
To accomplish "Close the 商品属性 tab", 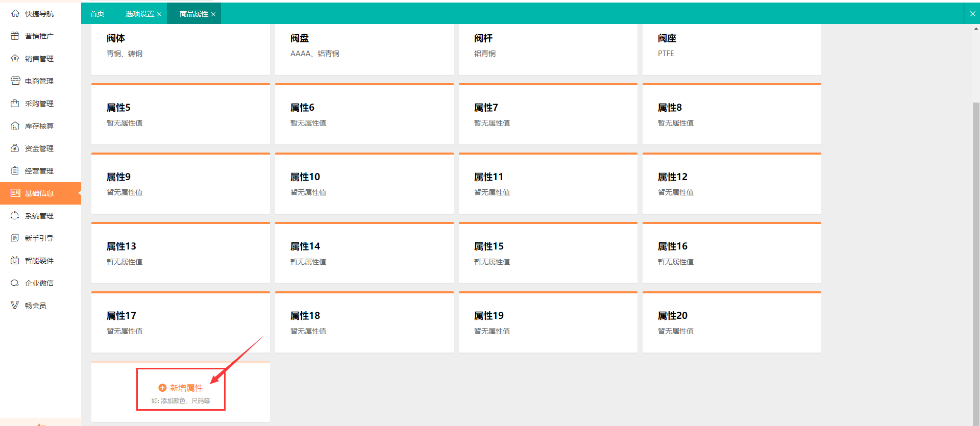I will click(x=213, y=14).
